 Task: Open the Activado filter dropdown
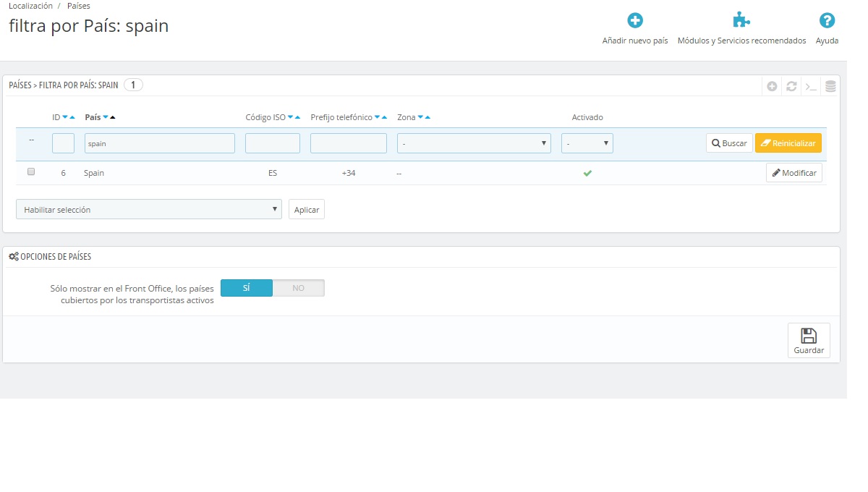coord(587,143)
